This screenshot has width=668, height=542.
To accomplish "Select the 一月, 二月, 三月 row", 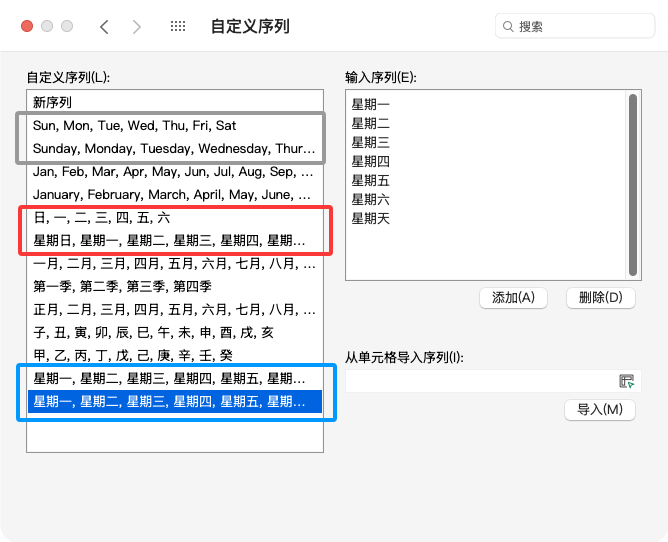I will (x=175, y=263).
